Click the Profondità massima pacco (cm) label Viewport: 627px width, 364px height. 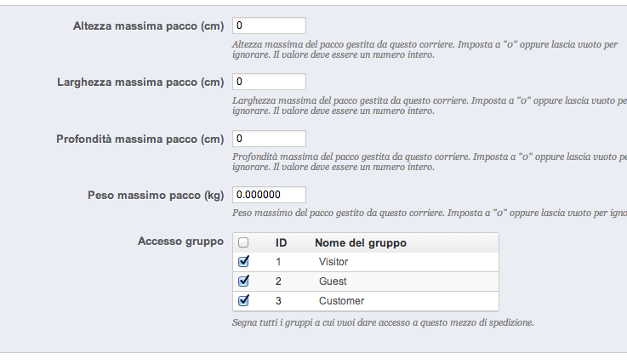tap(140, 139)
